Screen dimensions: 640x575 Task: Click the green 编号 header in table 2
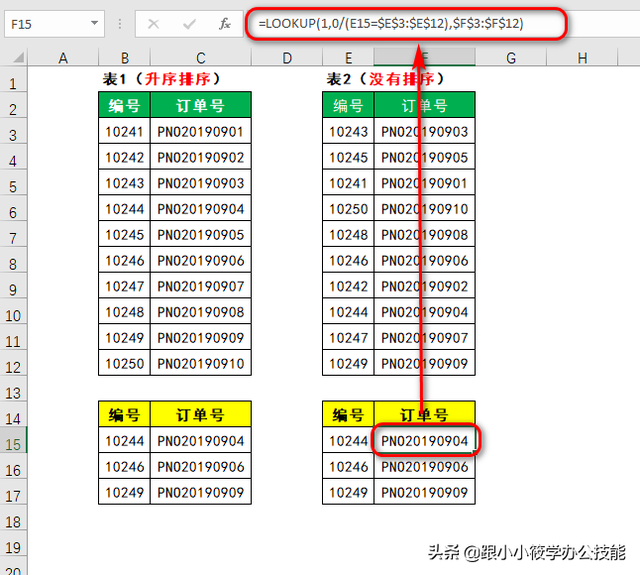coord(348,105)
